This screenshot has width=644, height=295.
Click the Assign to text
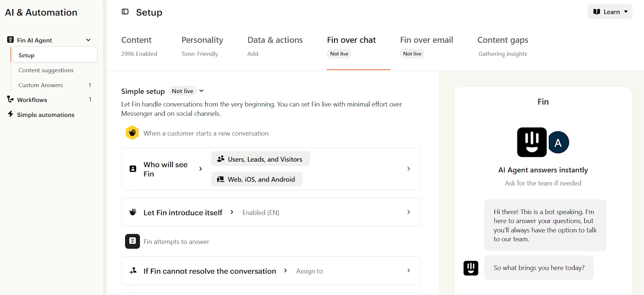pyautogui.click(x=310, y=271)
